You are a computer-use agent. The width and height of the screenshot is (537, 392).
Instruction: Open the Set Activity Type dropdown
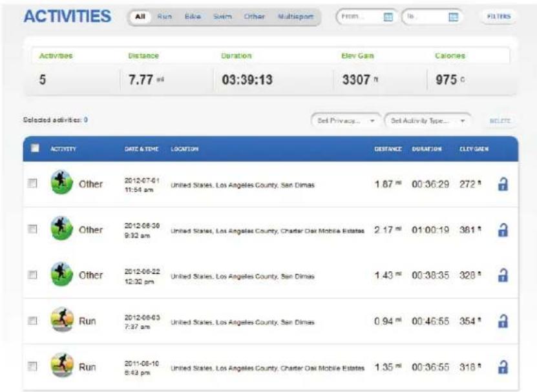[428, 121]
